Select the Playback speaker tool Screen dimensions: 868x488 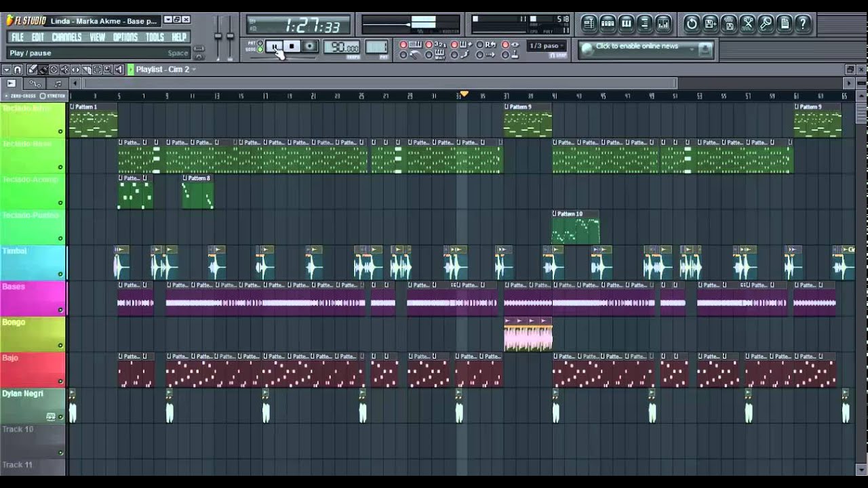(119, 69)
